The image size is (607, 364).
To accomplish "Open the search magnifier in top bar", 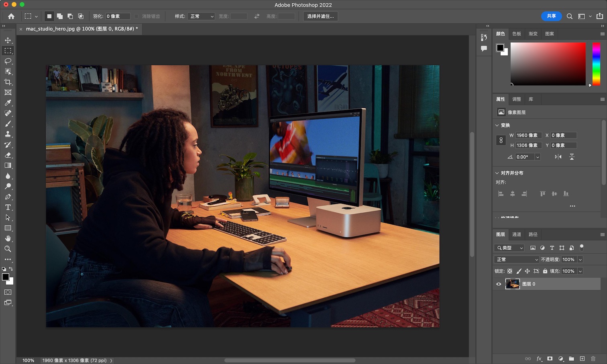I will [x=570, y=16].
